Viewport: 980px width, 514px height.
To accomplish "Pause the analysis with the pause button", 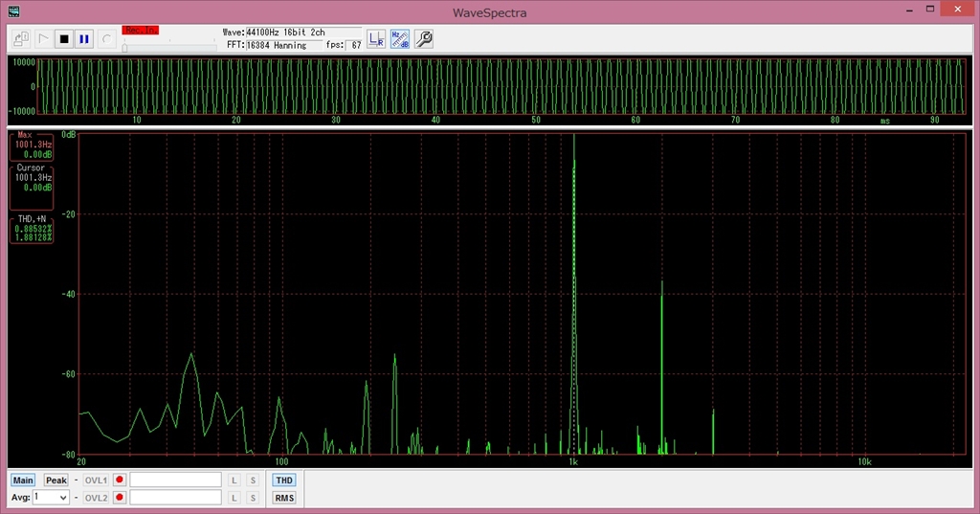I will 84,39.
